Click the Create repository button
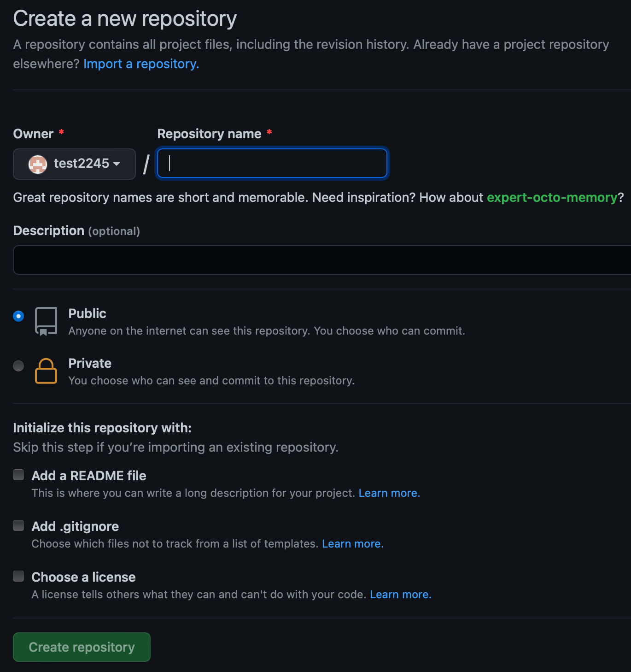 82,647
